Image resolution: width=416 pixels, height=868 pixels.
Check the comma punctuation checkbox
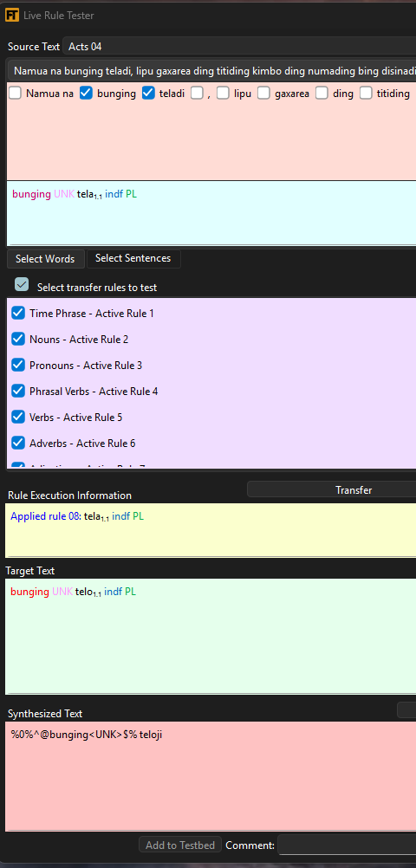(x=198, y=94)
